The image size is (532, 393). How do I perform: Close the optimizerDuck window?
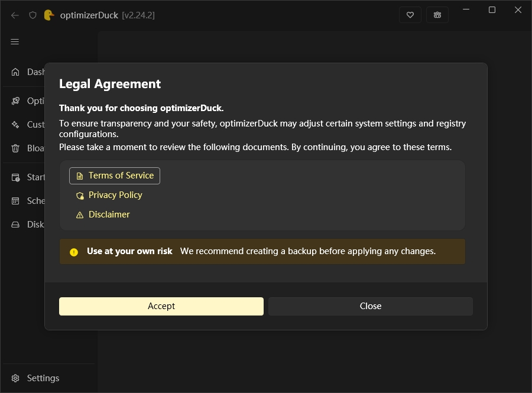(518, 9)
